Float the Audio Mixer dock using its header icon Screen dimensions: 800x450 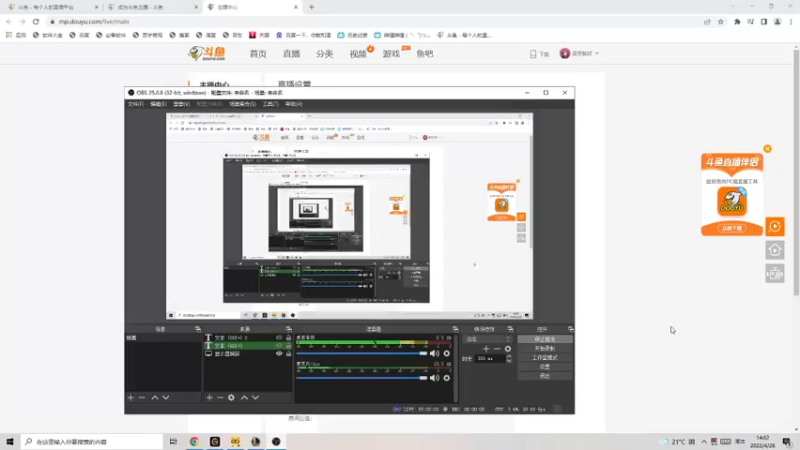tap(455, 329)
